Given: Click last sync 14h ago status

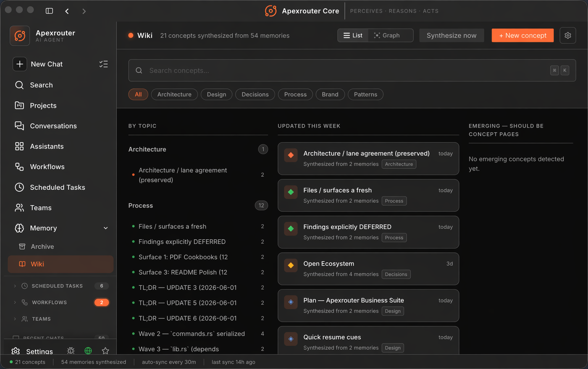Looking at the screenshot, I should point(234,362).
